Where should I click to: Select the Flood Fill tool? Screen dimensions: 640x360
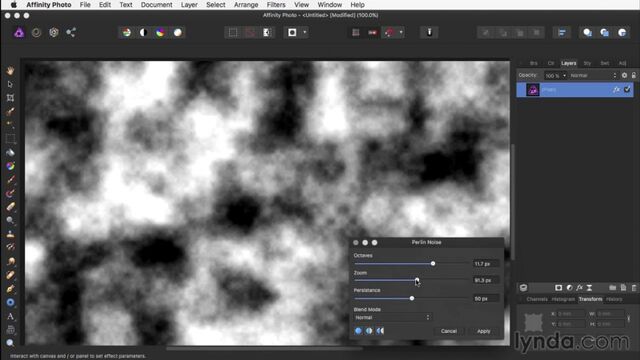(10, 152)
